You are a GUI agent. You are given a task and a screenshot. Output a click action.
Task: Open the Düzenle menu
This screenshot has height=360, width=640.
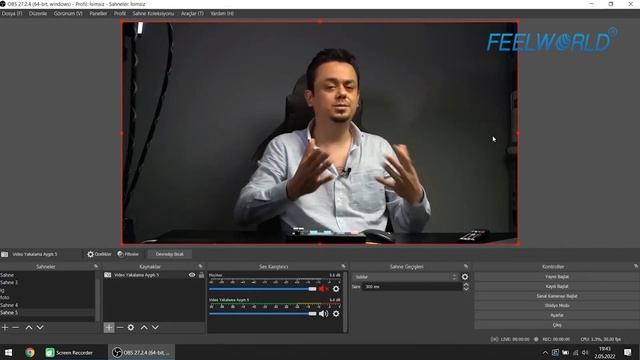(x=38, y=13)
